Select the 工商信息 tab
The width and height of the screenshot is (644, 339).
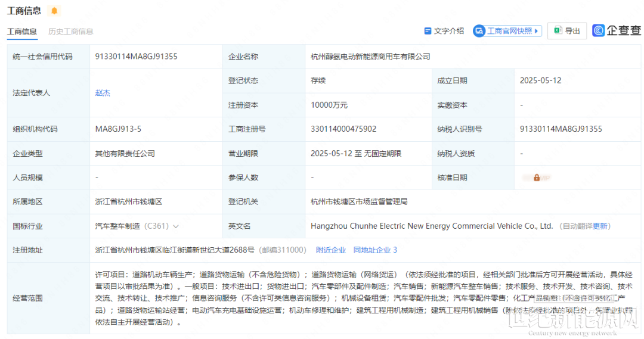(21, 32)
